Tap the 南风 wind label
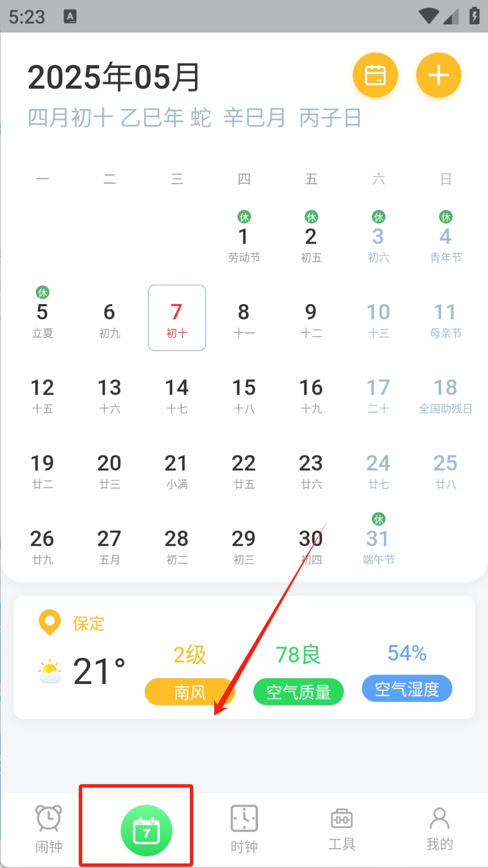The image size is (488, 868). 190,691
